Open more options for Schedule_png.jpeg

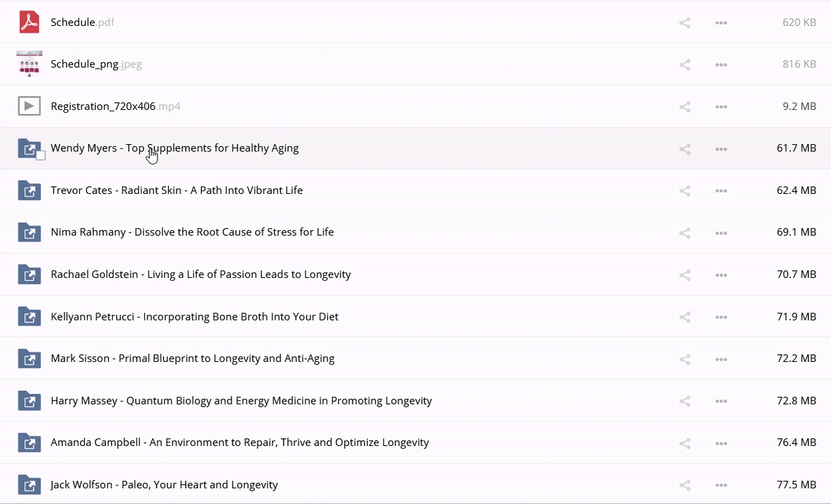pos(721,64)
